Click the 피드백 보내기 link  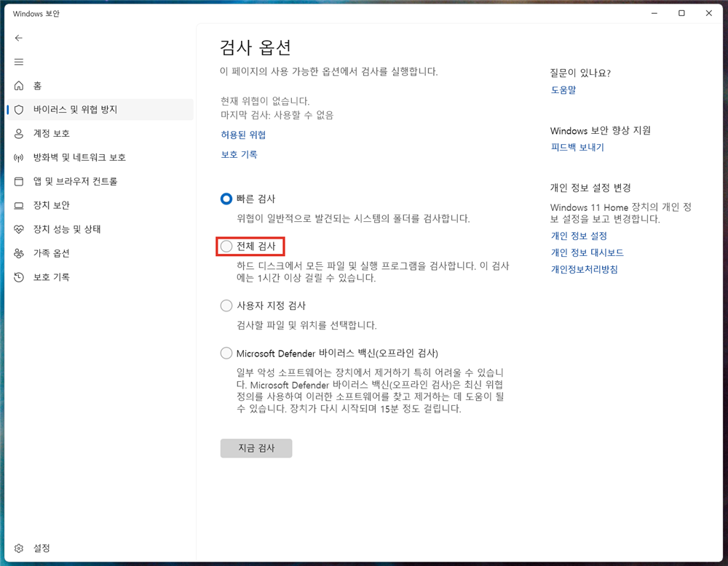(577, 148)
